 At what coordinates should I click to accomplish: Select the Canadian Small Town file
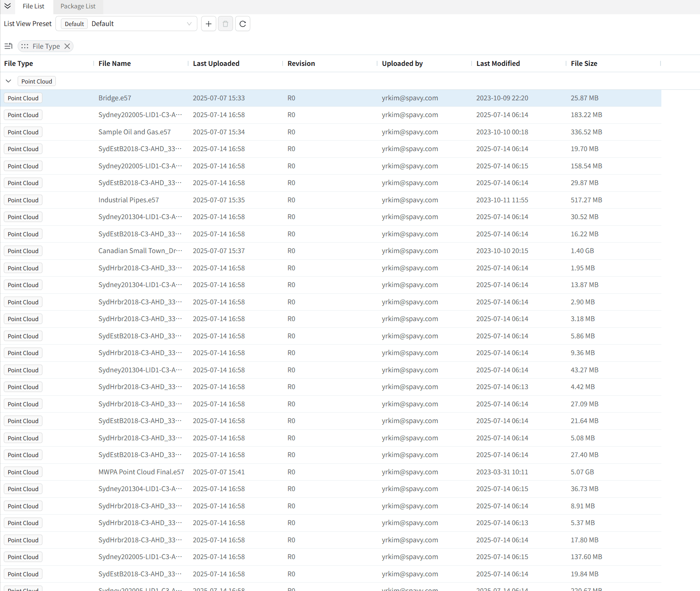(x=140, y=251)
